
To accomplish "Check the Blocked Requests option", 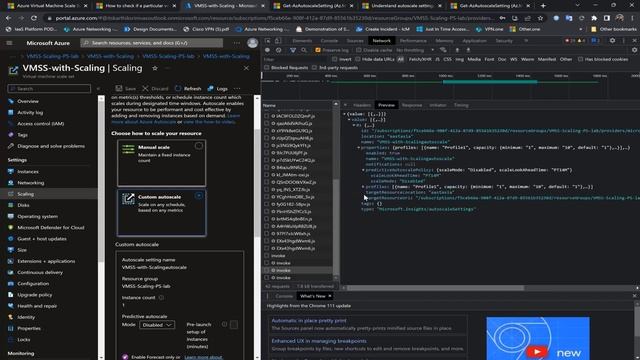I will [x=267, y=68].
